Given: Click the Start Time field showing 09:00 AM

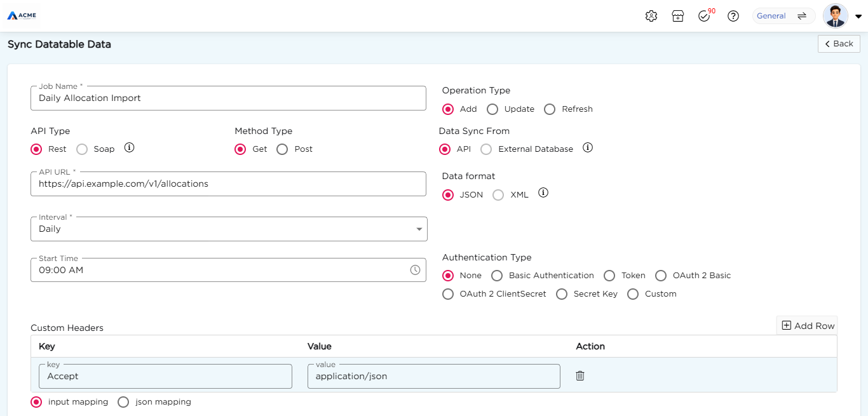Looking at the screenshot, I should point(228,270).
